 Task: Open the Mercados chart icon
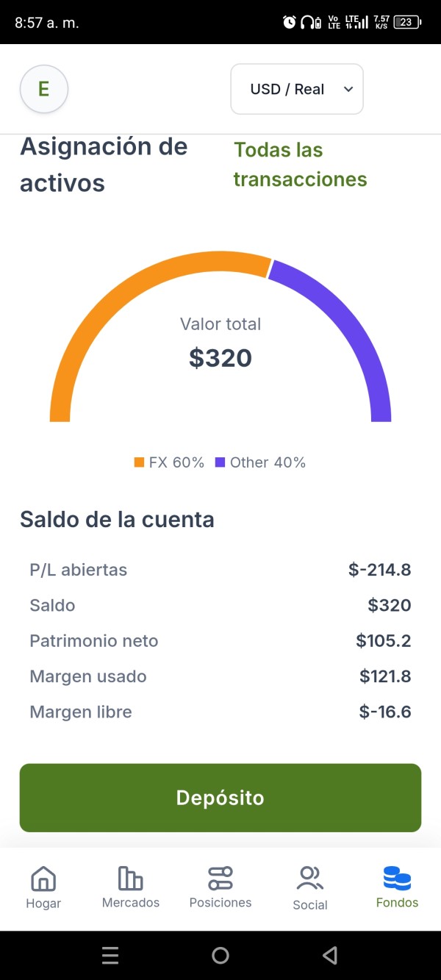pyautogui.click(x=130, y=878)
